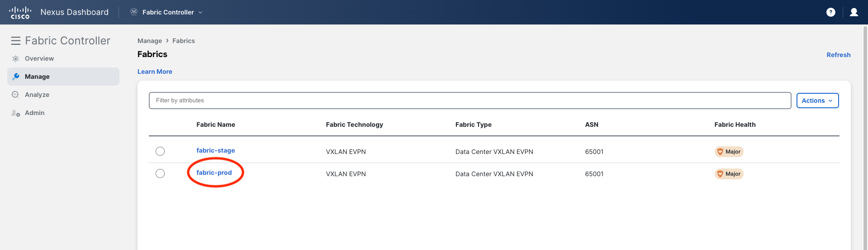Click the Refresh link
Screen dimensions: 868x250
click(x=838, y=55)
